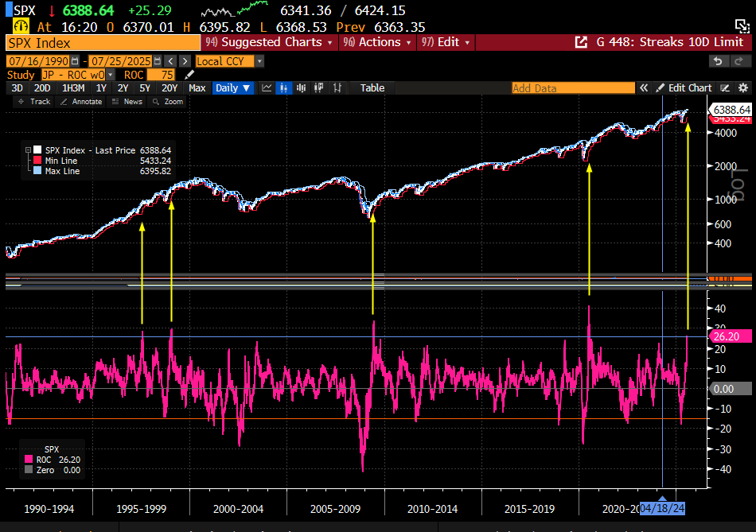Select the candlestick chart type icon

(x=302, y=87)
